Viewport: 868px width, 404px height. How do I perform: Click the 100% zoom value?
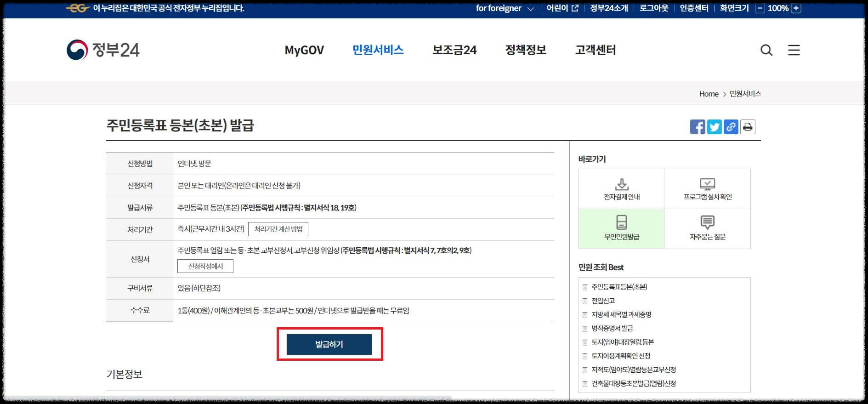[x=778, y=8]
